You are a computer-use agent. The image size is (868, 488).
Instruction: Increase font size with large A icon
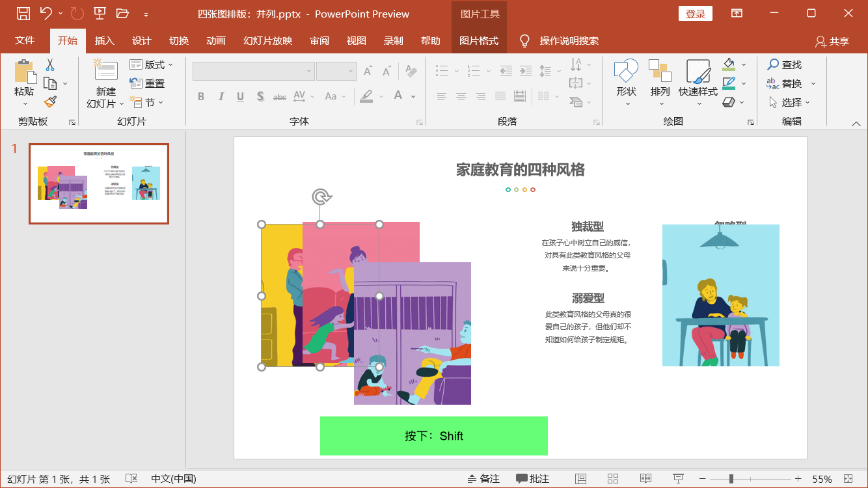(x=368, y=71)
